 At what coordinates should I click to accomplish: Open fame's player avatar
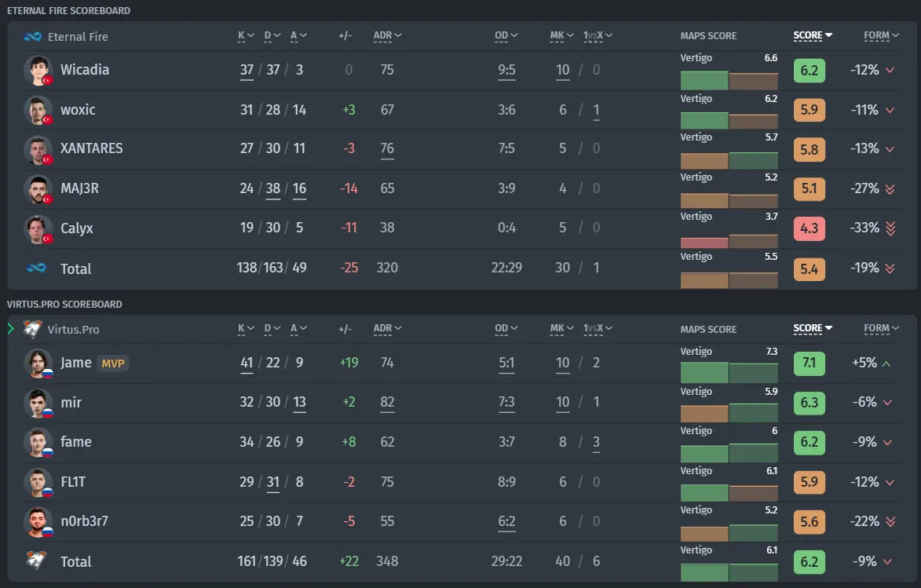pos(38,442)
